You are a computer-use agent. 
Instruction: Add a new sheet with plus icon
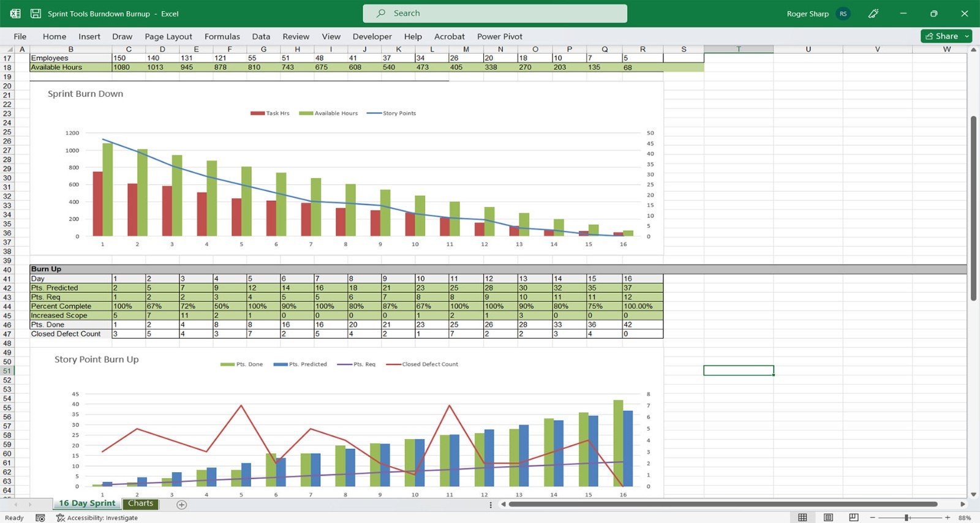[x=181, y=505]
